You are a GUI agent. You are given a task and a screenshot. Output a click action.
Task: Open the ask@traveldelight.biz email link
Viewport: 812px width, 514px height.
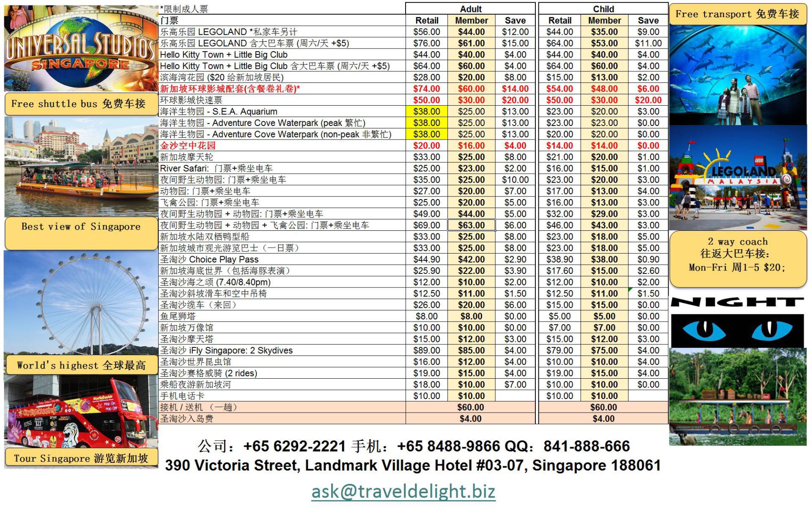click(403, 491)
